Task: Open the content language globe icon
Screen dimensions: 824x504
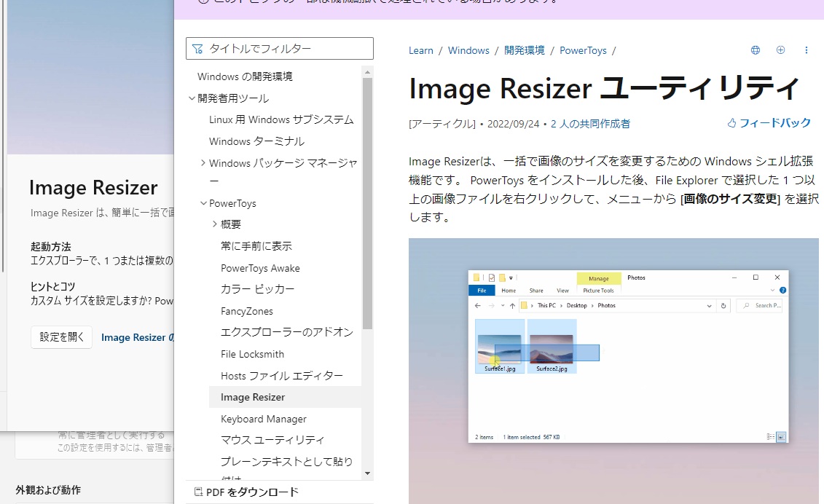Action: [x=755, y=50]
